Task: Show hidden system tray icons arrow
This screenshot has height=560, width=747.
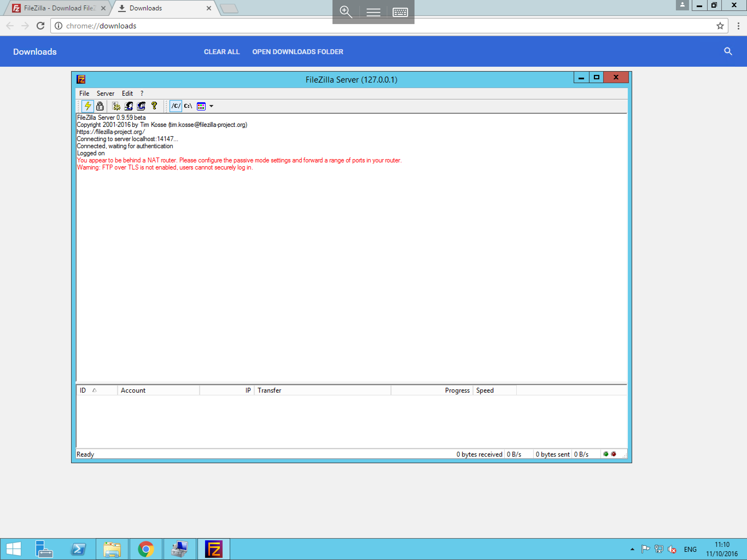Action: pos(632,549)
